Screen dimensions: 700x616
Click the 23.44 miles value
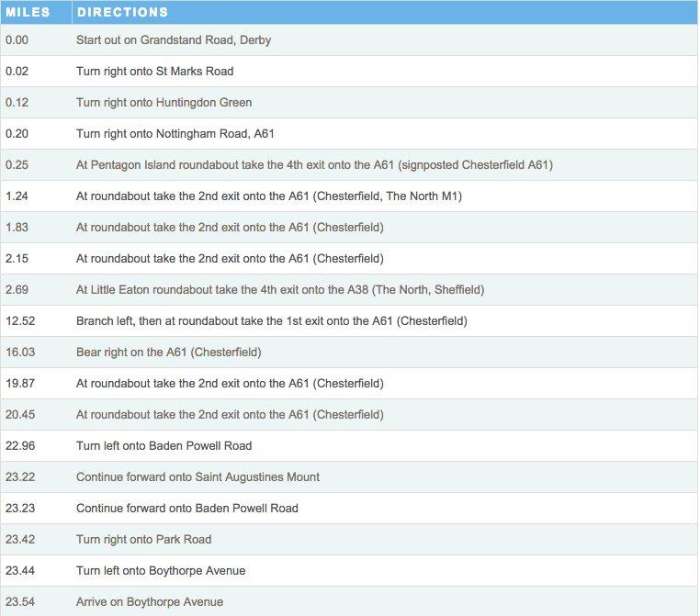20,571
